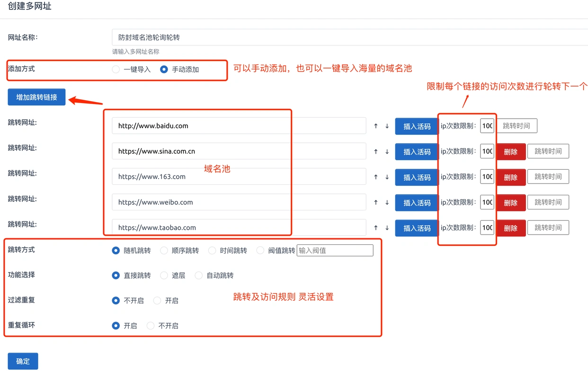588x374 pixels.
Task: Select 遮层 under 功能选择
Action: coord(164,275)
